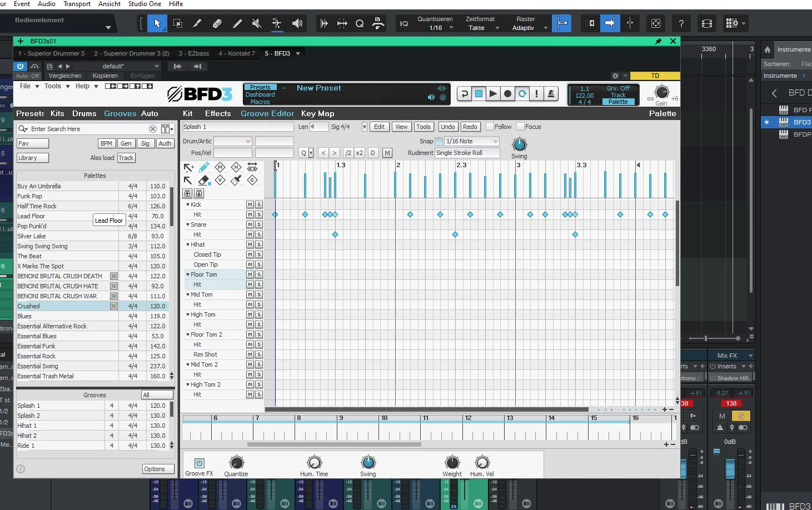Click the BFD3 stop transport button
The width and height of the screenshot is (812, 510).
click(479, 94)
